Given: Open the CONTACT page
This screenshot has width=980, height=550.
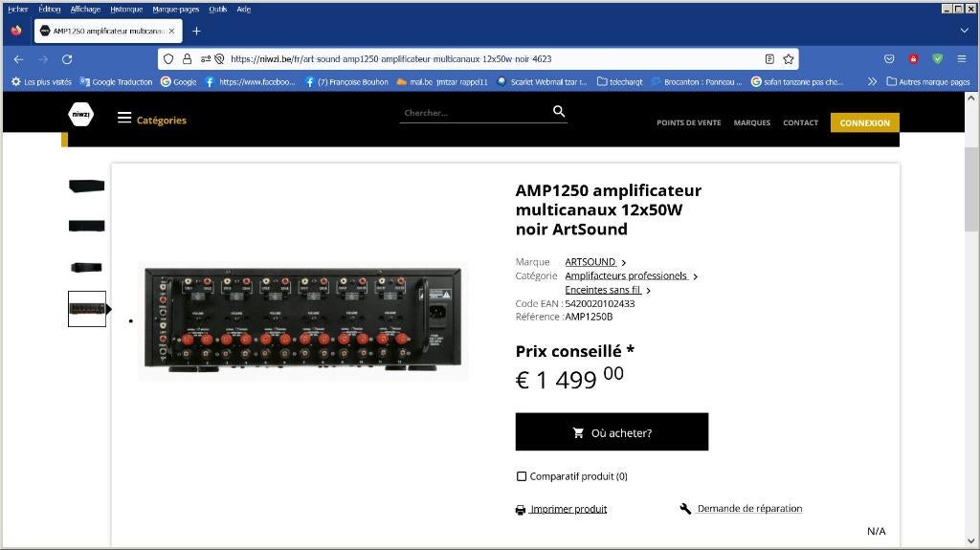Looking at the screenshot, I should click(x=801, y=122).
